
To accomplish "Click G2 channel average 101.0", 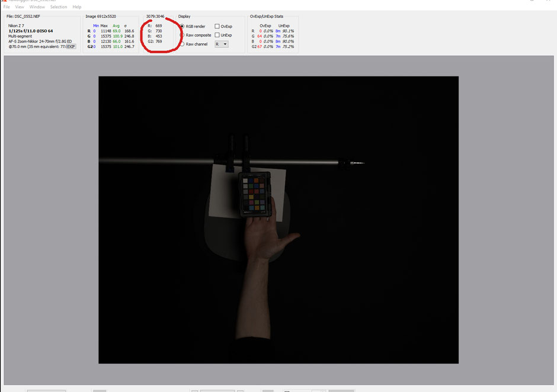I will coord(117,47).
